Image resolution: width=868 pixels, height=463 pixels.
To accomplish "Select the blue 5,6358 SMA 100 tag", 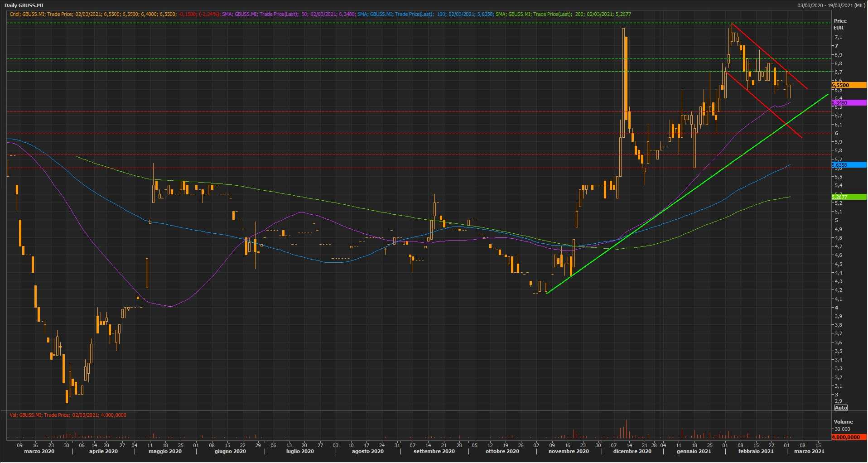I will pos(849,165).
